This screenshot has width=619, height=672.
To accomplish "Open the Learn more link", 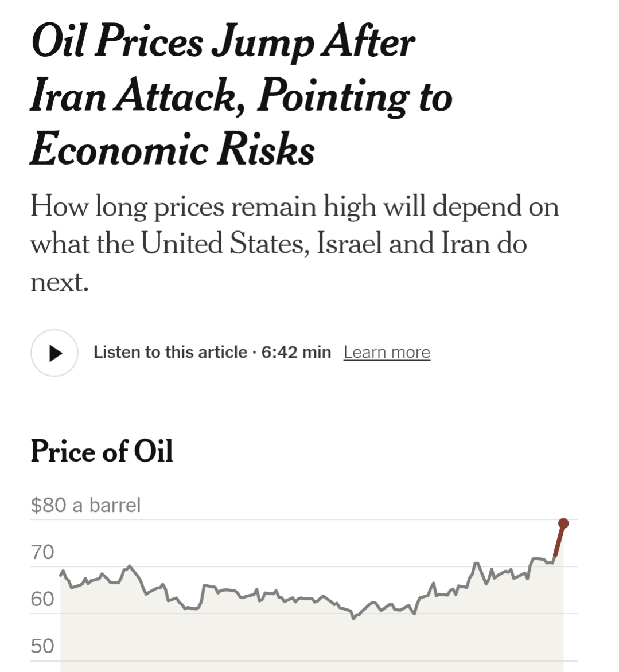I will click(387, 352).
